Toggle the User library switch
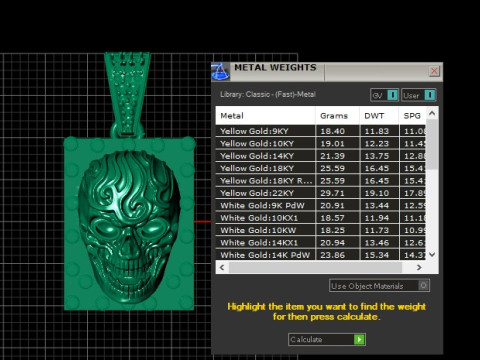This screenshot has height=360, width=480. click(419, 95)
